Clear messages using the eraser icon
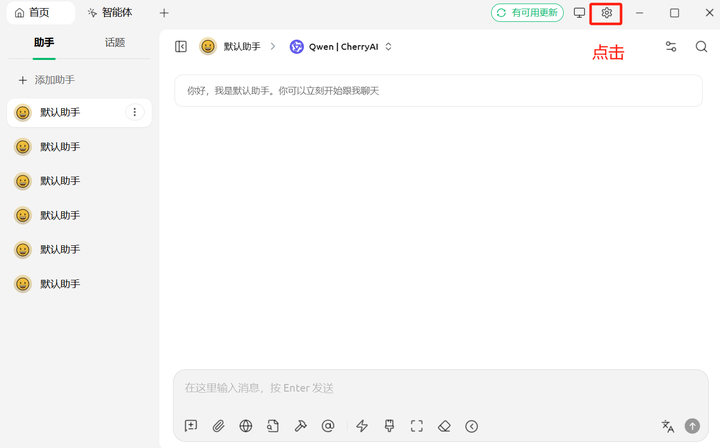This screenshot has height=448, width=720. [444, 426]
